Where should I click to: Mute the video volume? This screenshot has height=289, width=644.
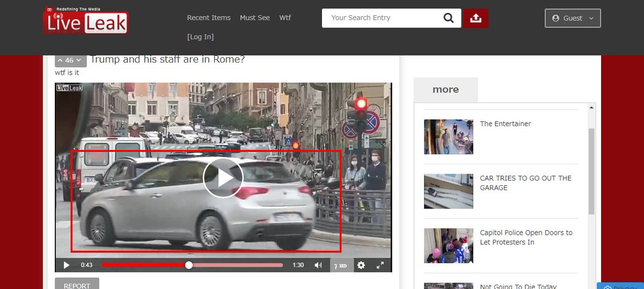pos(318,265)
